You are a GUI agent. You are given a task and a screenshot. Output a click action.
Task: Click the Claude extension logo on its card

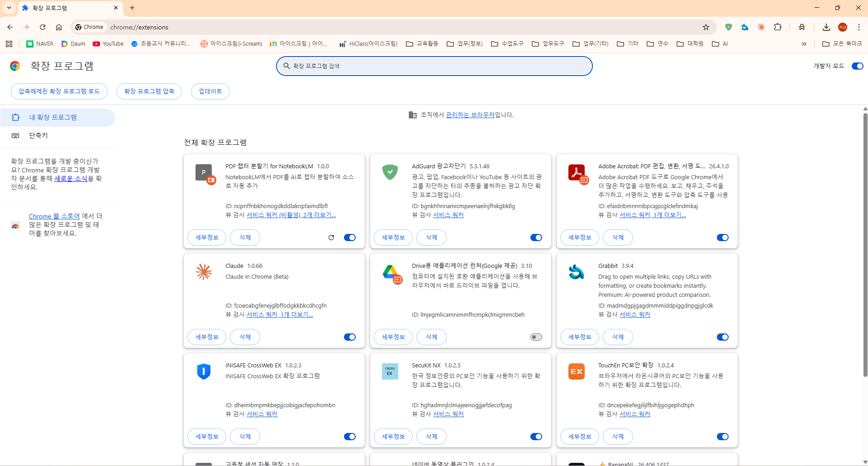(x=204, y=272)
